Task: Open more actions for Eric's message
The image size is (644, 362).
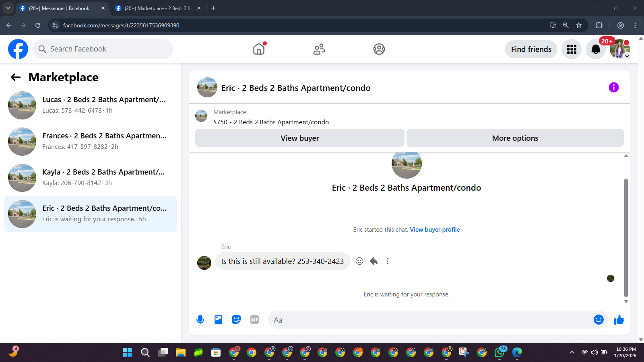Action: (388, 261)
